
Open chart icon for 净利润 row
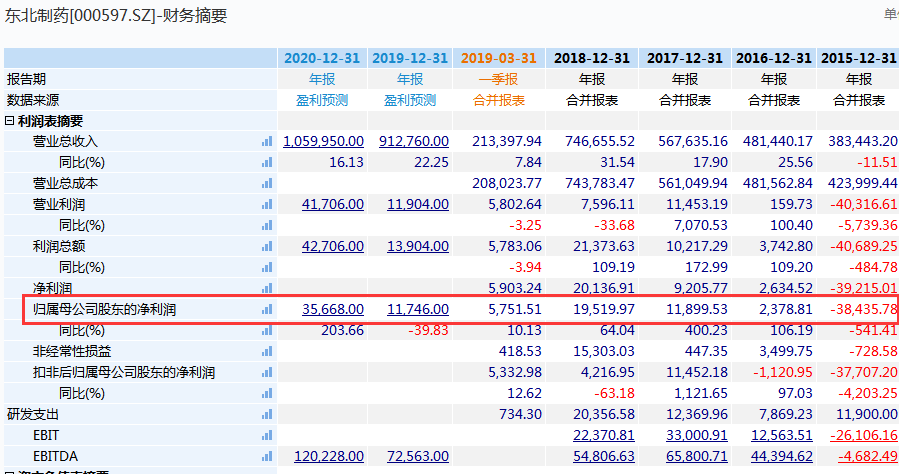(x=267, y=288)
